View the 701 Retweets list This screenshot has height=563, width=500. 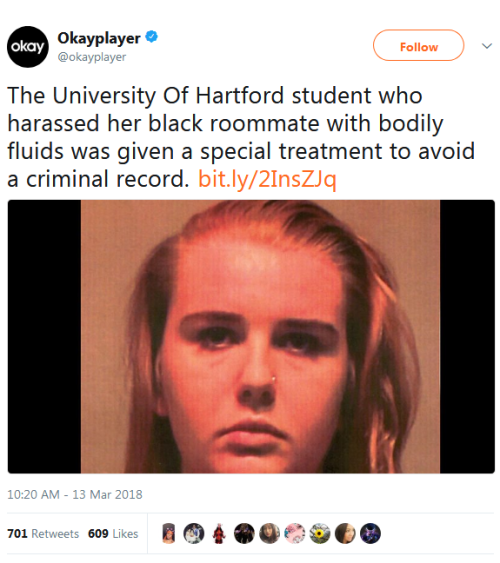pos(43,534)
